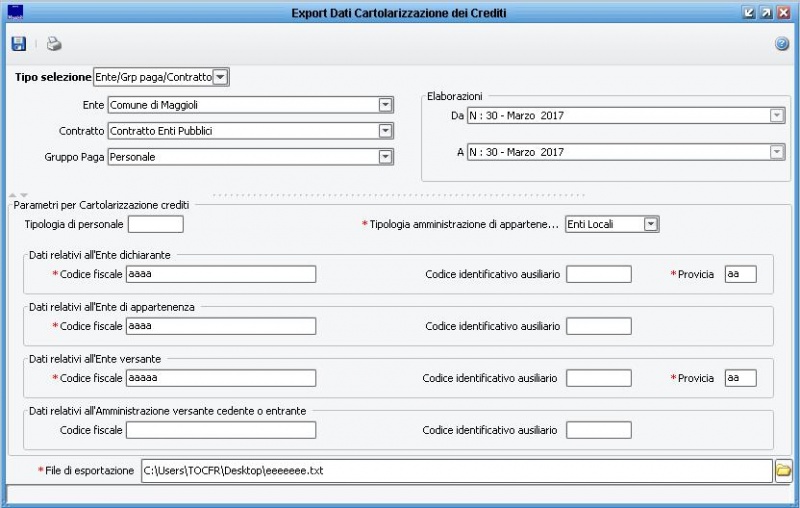This screenshot has width=800, height=508.
Task: Click the Elaborazioni group label
Action: tap(455, 96)
